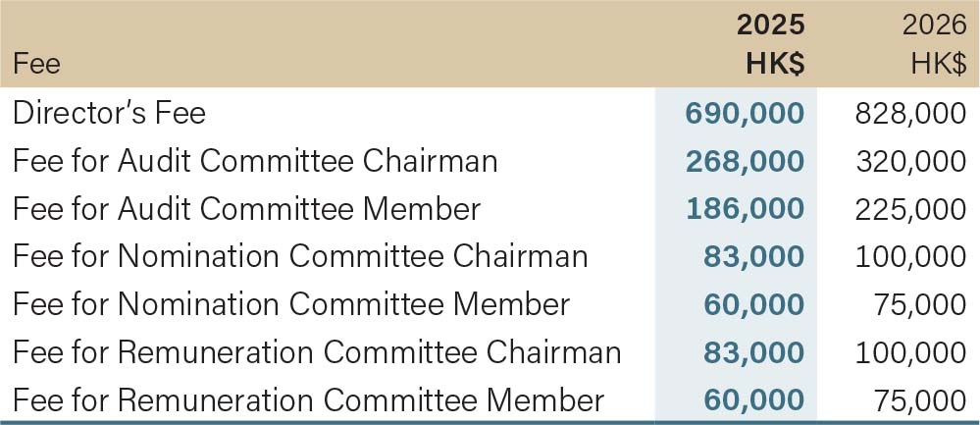Viewport: 980px width, 425px height.
Task: Click "Fee for Nomination Committee Member" label
Action: (290, 304)
